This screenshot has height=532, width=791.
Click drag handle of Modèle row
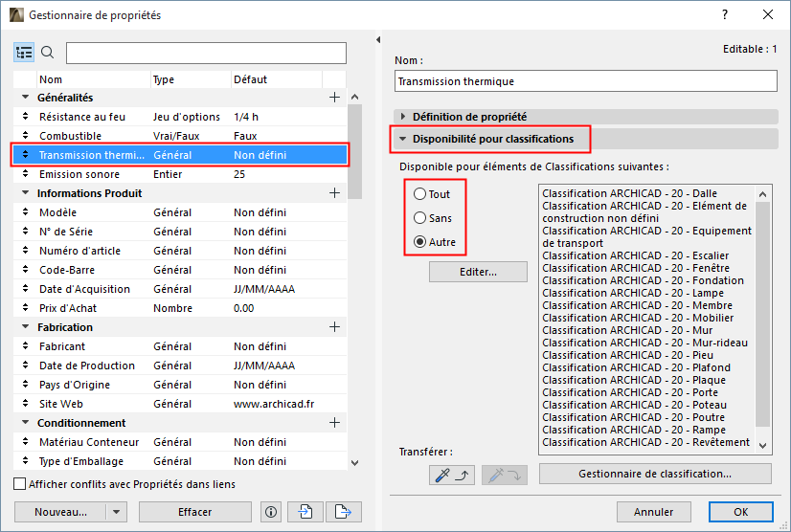coord(25,212)
